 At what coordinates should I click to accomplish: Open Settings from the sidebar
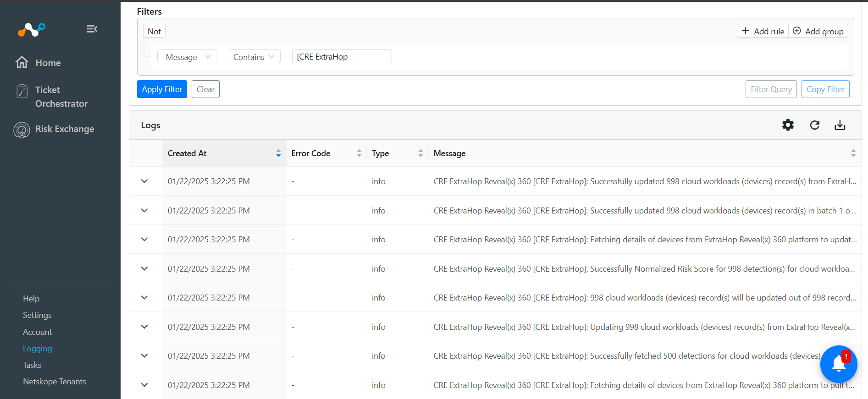(x=37, y=315)
